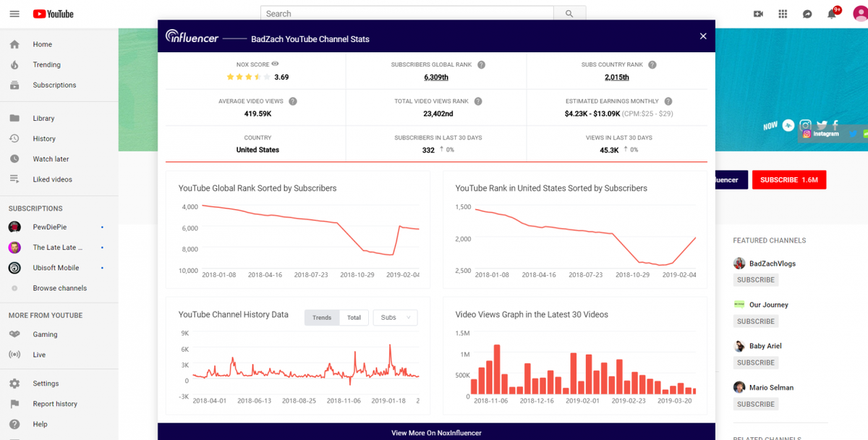Select the Trends view toggle
The width and height of the screenshot is (868, 440).
point(321,317)
